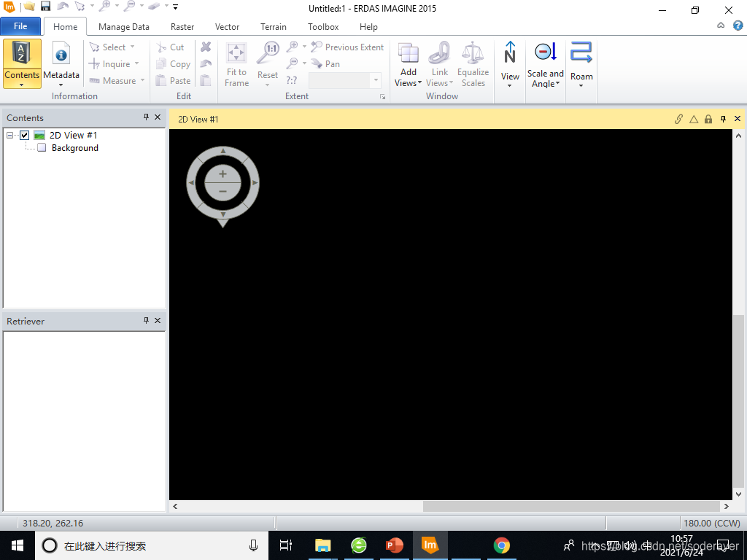Click the vertical scrollbar down arrow
The height and width of the screenshot is (560, 747).
(738, 494)
